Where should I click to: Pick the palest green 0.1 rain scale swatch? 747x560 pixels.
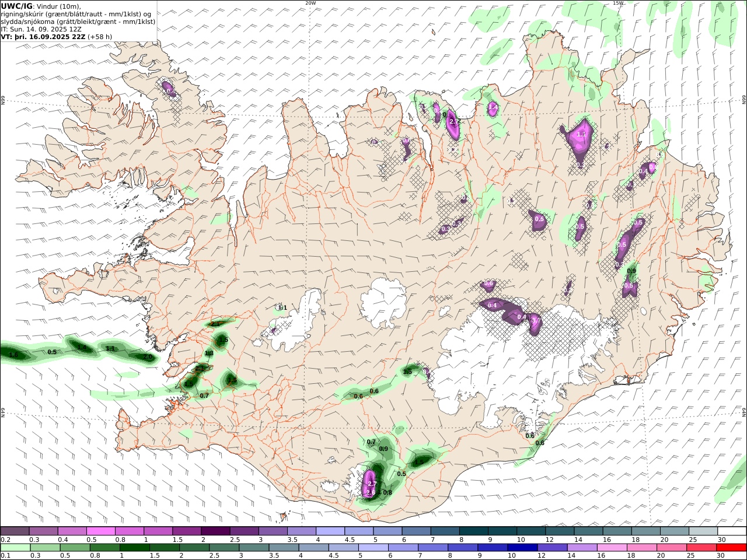click(x=15, y=547)
